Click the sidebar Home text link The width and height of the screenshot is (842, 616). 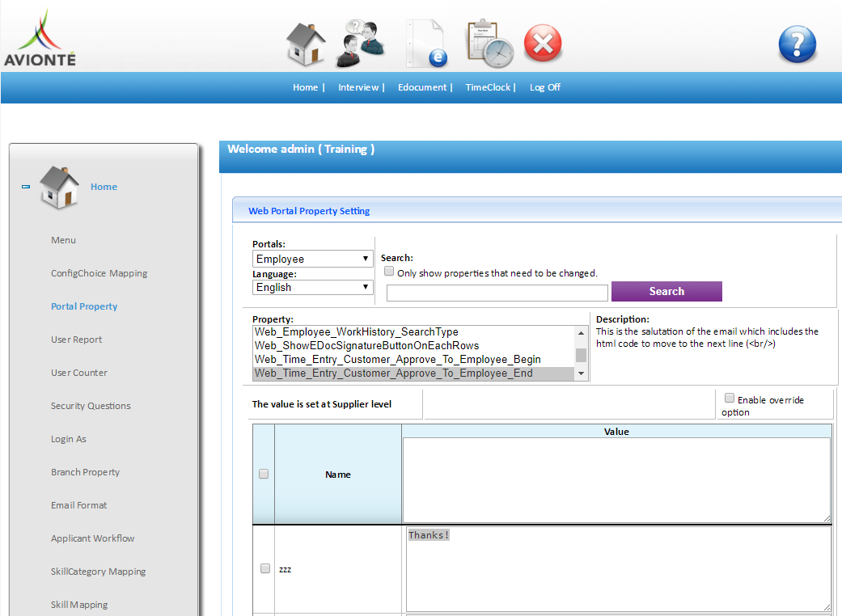click(104, 187)
